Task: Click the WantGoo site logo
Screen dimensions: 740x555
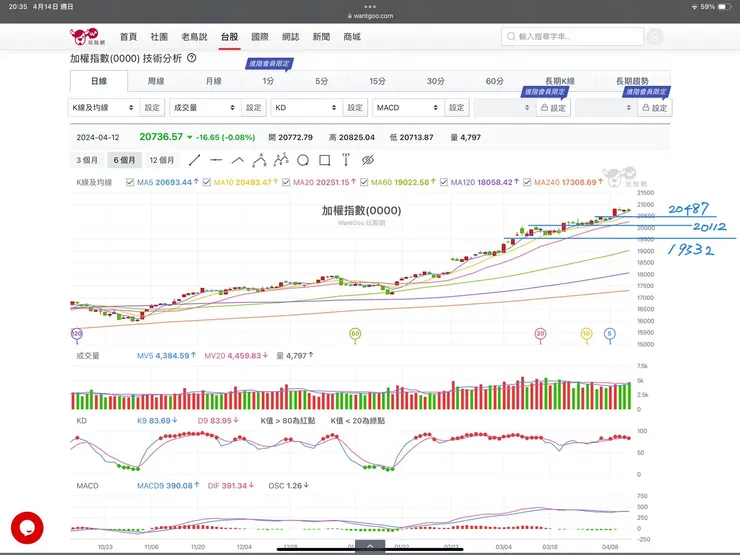Action: pyautogui.click(x=87, y=36)
